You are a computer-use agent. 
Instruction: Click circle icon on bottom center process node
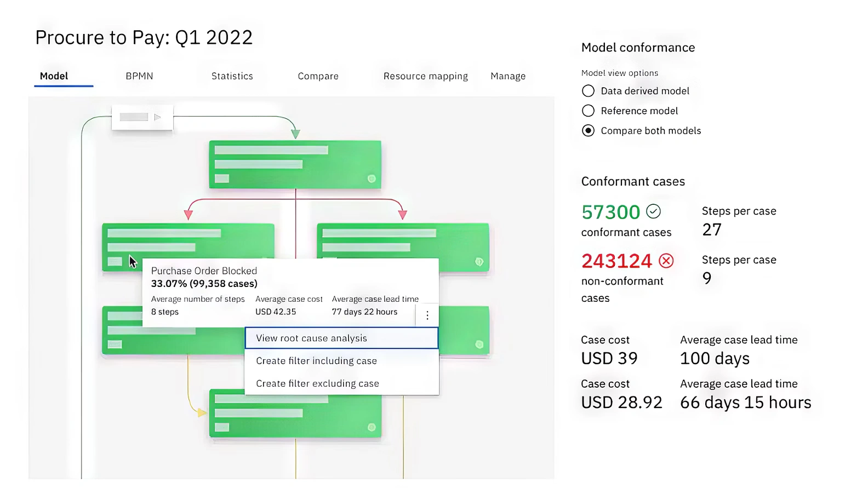pyautogui.click(x=372, y=427)
